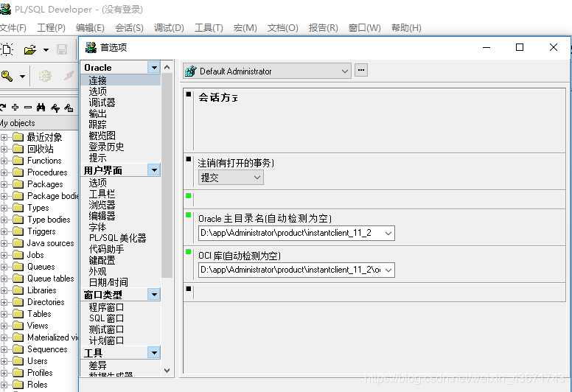This screenshot has height=392, width=572.
Task: Click the plus icon in object browser toolbar
Action: point(15,107)
